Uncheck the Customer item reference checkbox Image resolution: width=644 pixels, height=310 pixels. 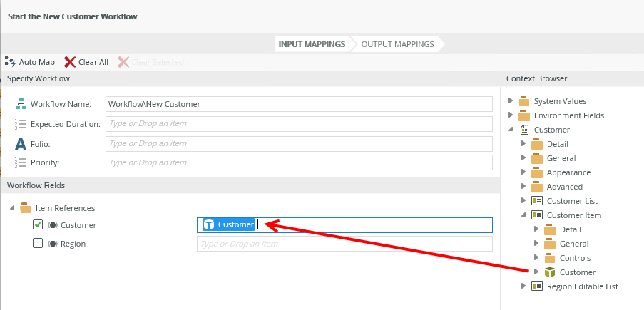pos(38,224)
